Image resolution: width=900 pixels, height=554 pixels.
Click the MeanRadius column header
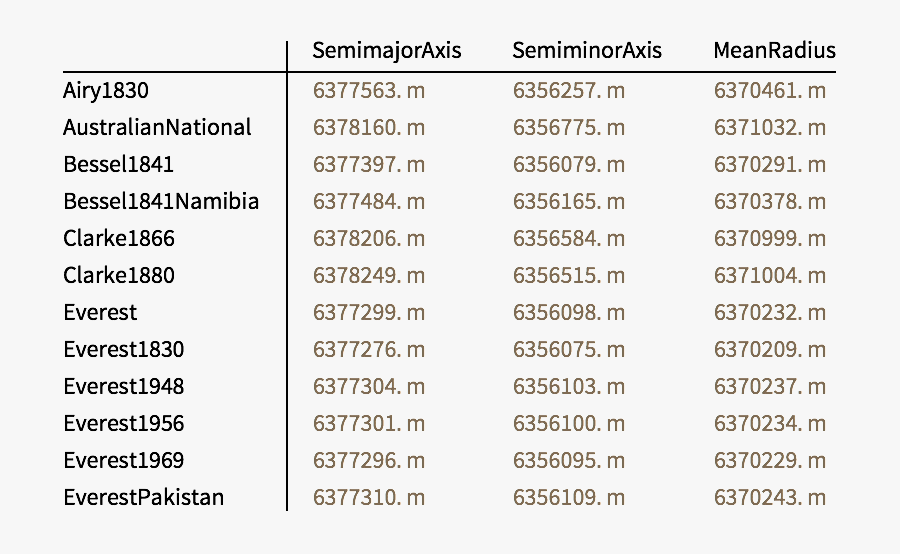[x=774, y=50]
